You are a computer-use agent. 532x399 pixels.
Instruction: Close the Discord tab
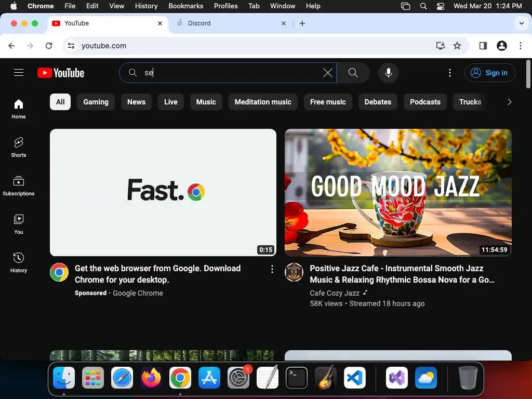click(x=283, y=23)
